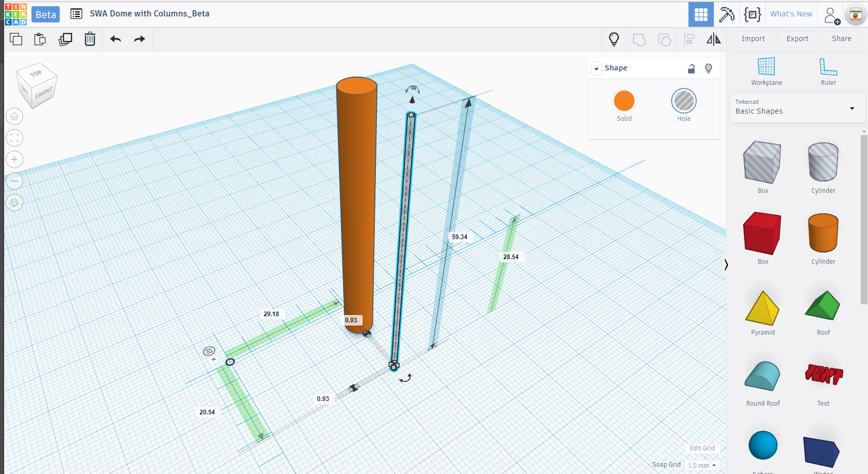Screen dimensions: 868x474
Task: Open the Bricks mode braces icon
Action: coord(752,14)
